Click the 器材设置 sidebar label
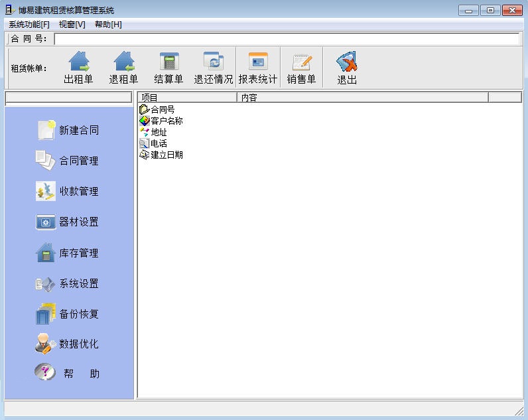 coord(79,222)
